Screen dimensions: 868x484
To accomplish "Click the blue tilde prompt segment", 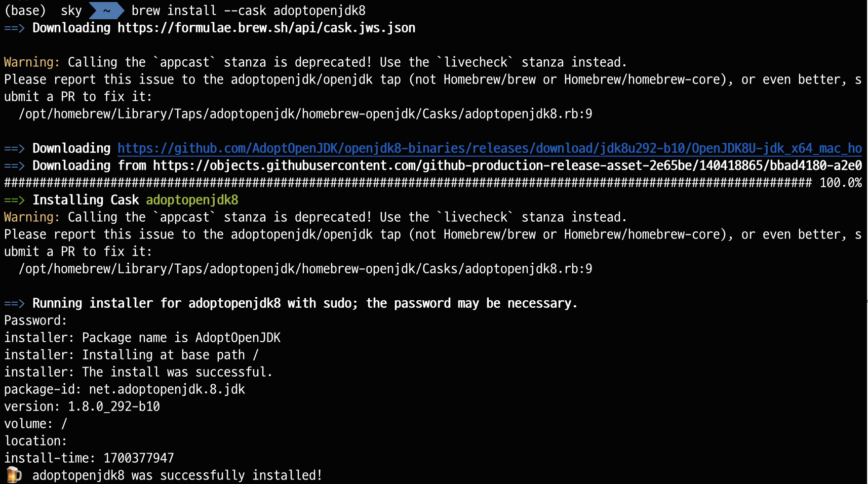I will coord(106,11).
